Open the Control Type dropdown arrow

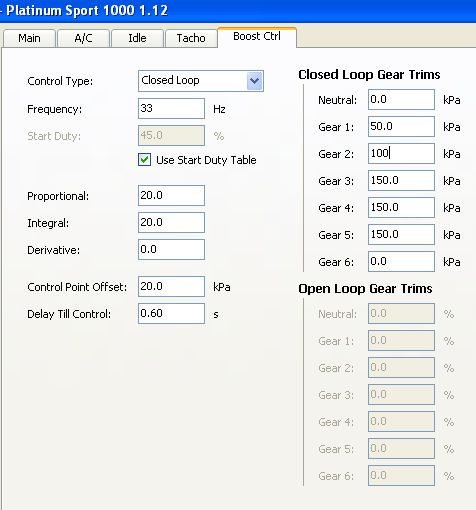point(255,81)
